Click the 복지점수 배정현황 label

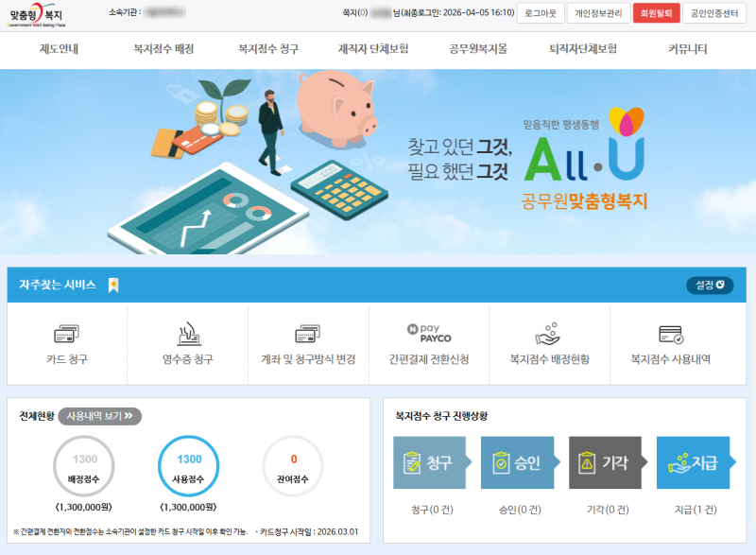click(x=550, y=359)
